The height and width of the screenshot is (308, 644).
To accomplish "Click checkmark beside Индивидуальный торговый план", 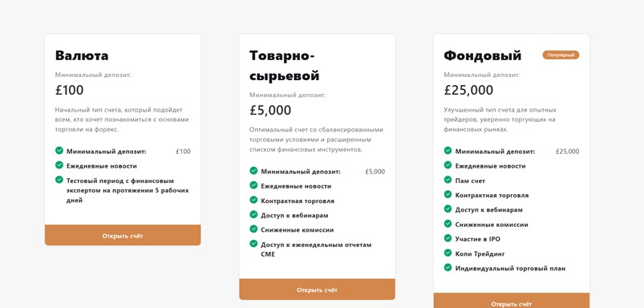I will coord(448,267).
